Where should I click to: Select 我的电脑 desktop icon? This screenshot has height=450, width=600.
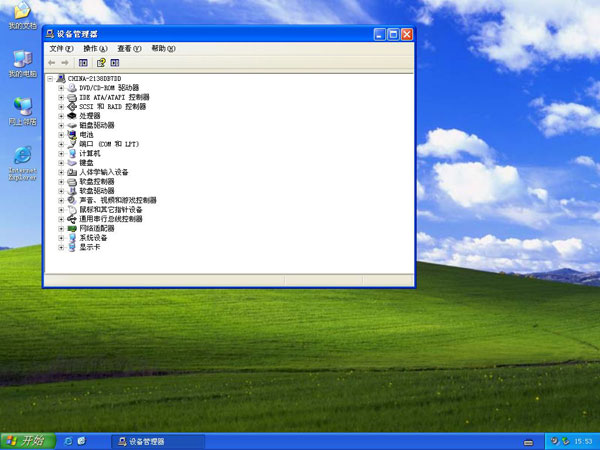(x=23, y=64)
